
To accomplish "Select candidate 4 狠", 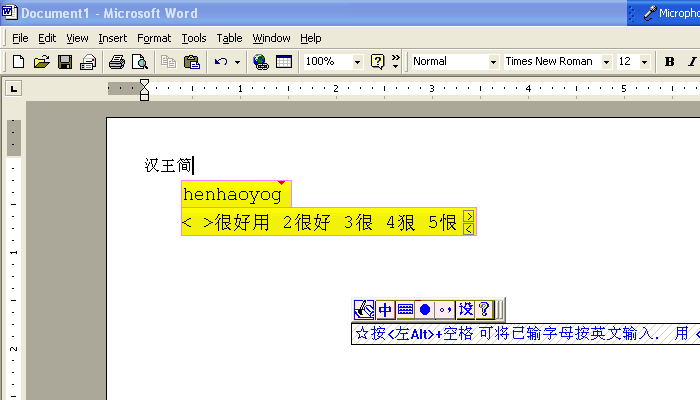I will click(400, 222).
